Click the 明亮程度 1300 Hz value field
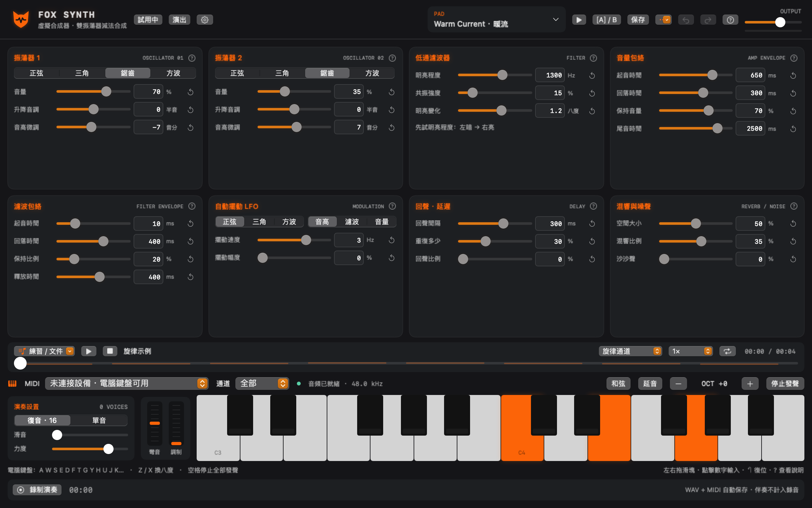Screen dimensions: 812x508 point(550,75)
